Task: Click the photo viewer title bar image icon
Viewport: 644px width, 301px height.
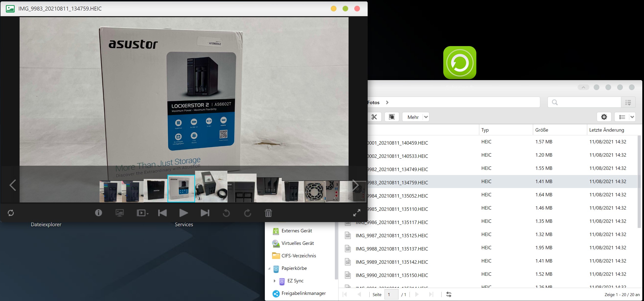Action: point(10,9)
